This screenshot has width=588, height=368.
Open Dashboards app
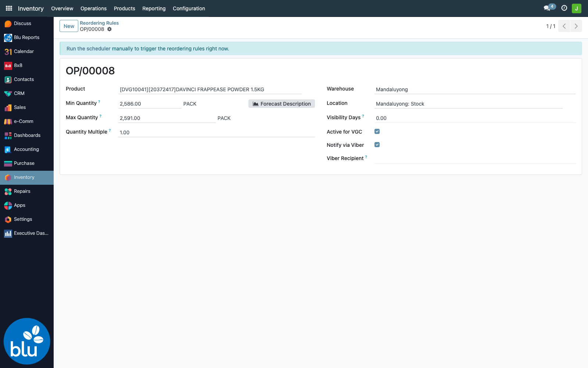(27, 135)
